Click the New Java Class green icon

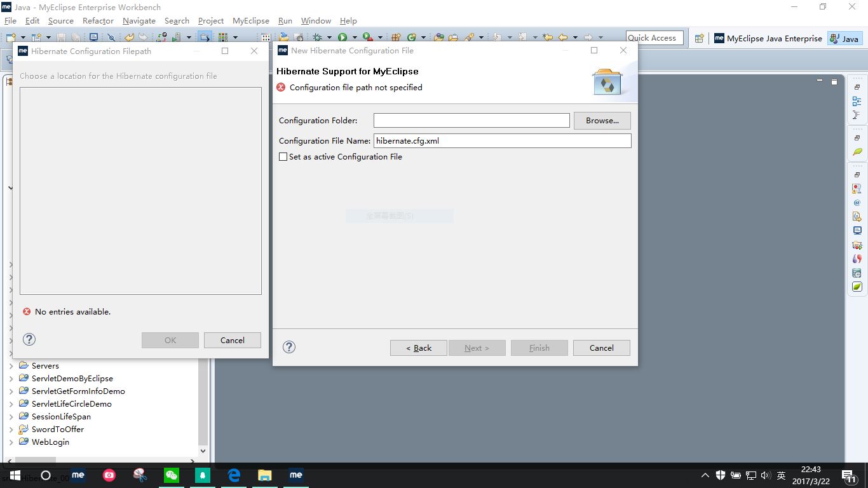pos(412,37)
